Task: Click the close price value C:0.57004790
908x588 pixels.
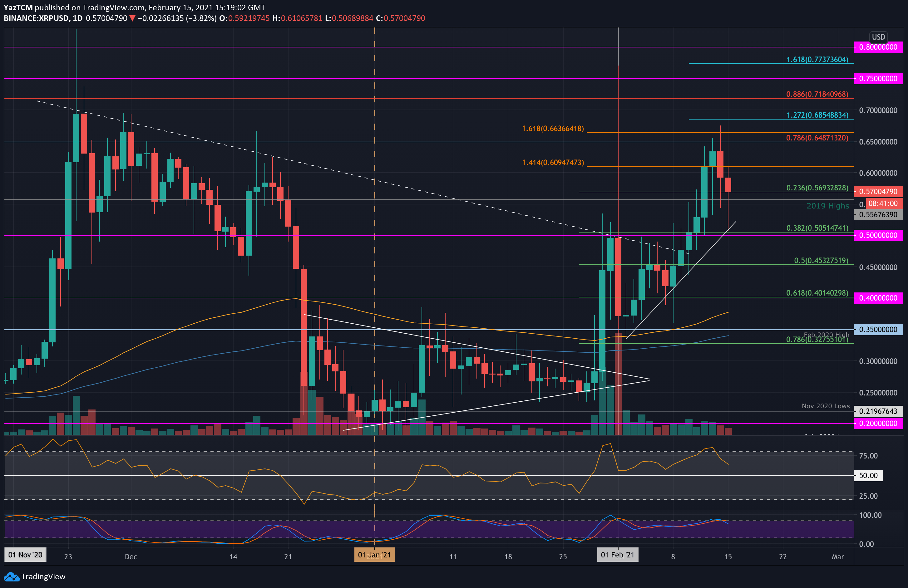Action: click(400, 18)
